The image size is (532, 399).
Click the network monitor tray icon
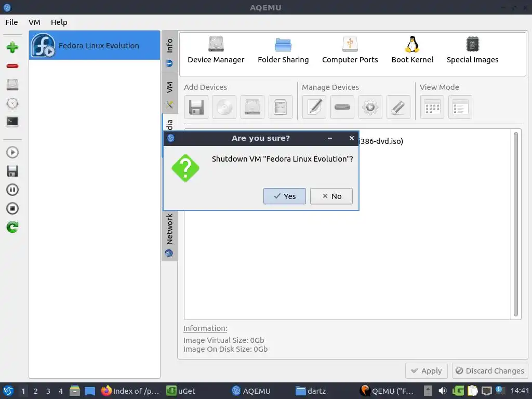[486, 391]
